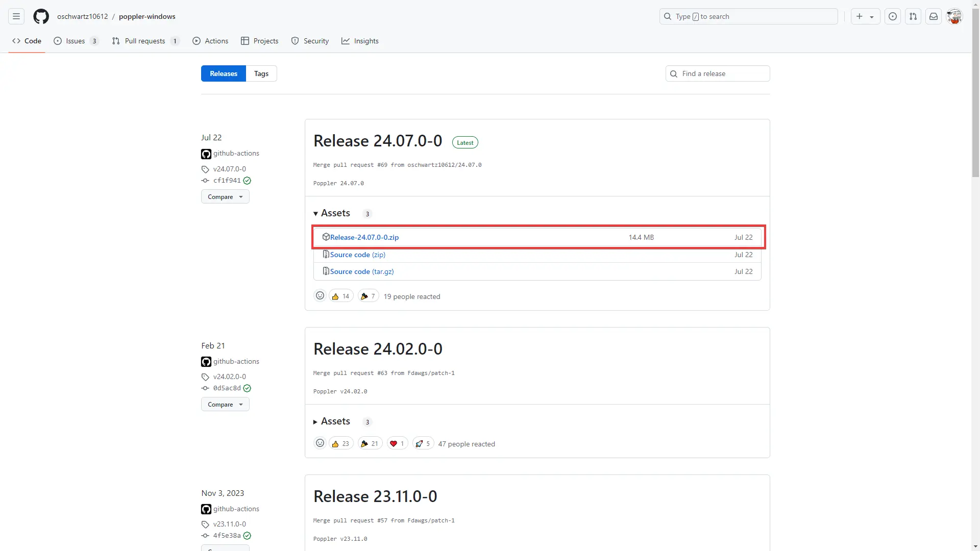
Task: Open Compare dropdown for v24.07.0-0
Action: pyautogui.click(x=225, y=197)
